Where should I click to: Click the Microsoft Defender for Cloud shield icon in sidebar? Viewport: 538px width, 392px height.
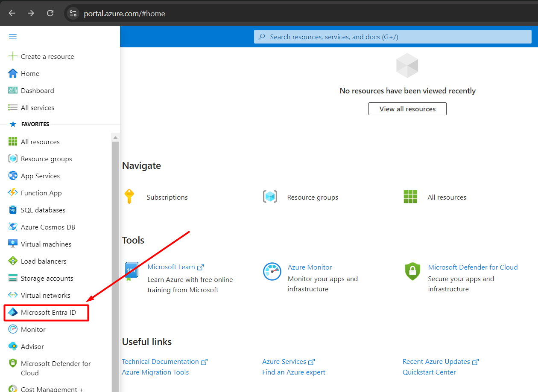tap(13, 363)
